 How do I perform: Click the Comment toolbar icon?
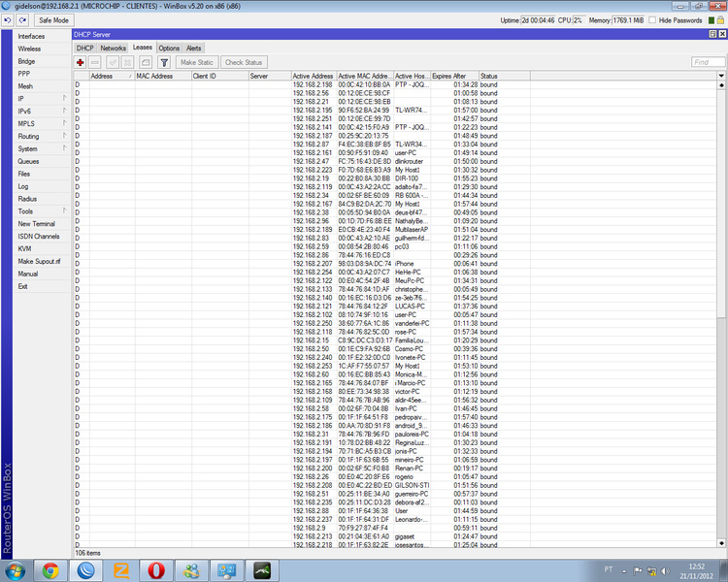146,62
